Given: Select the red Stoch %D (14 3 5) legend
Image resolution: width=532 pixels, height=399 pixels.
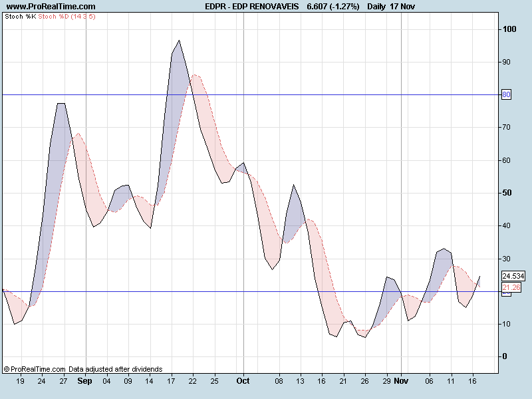Looking at the screenshot, I should coord(67,16).
